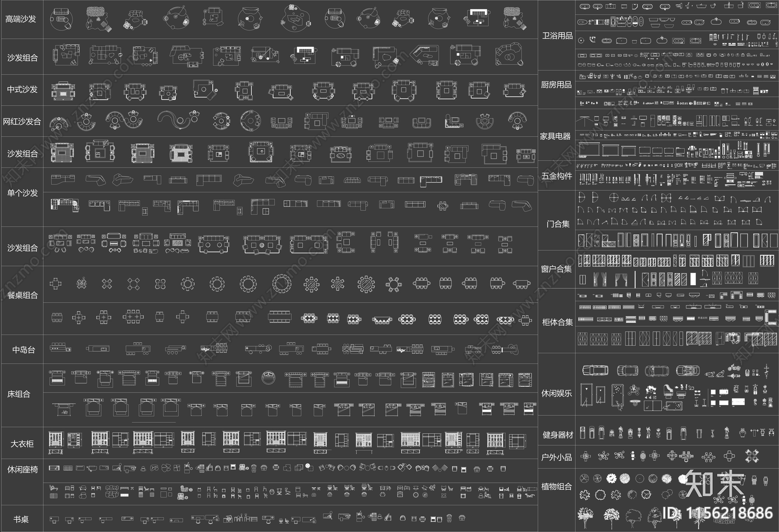Select the first desk block in 书桌 row
The image size is (779, 532).
tap(54, 520)
